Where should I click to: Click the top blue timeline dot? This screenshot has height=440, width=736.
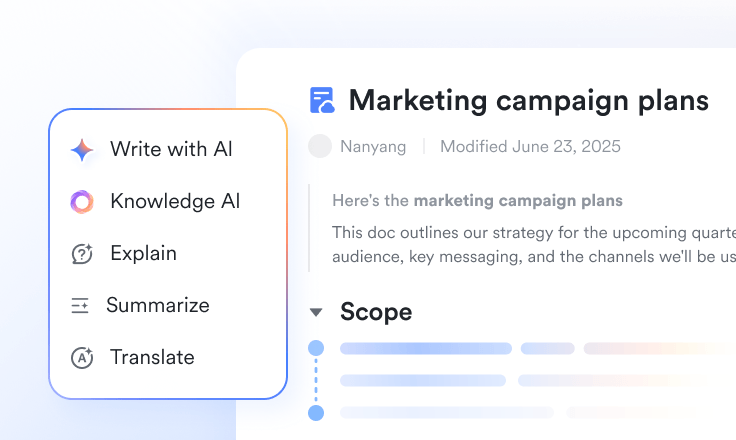point(316,348)
